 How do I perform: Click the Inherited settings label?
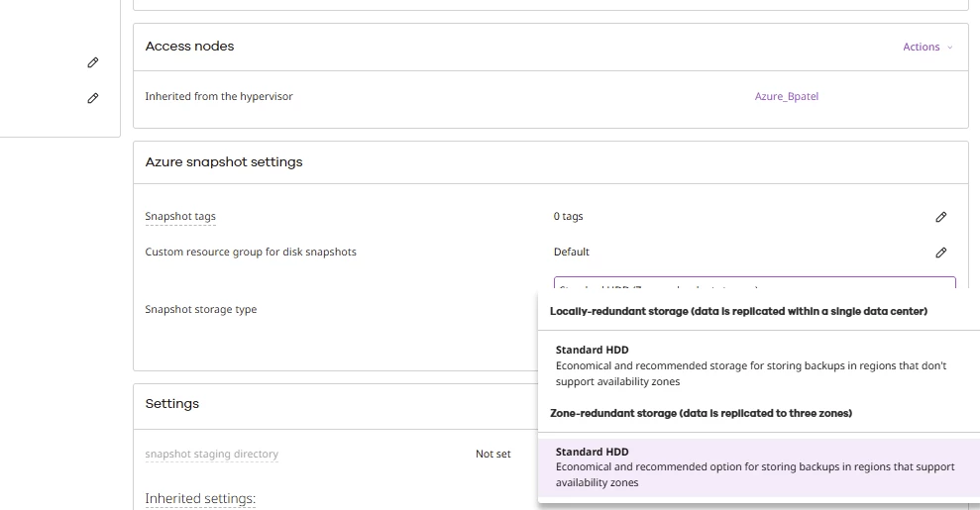200,499
